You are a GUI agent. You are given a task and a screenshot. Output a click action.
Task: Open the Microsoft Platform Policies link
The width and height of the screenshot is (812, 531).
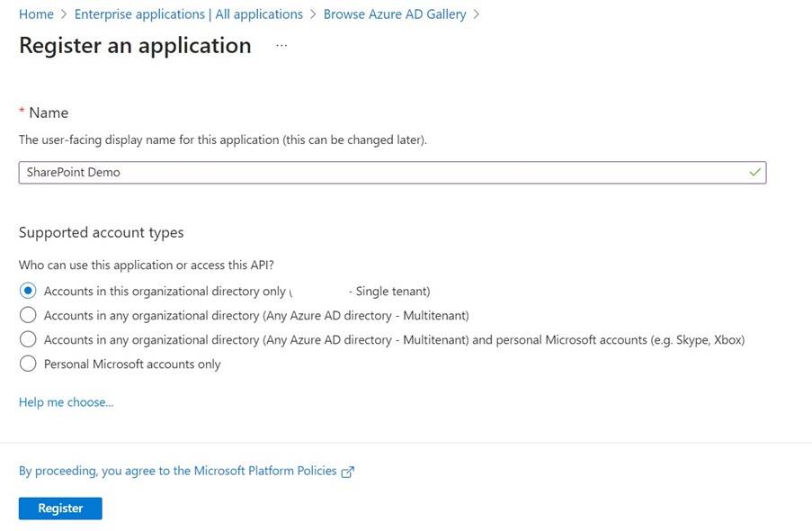point(178,471)
